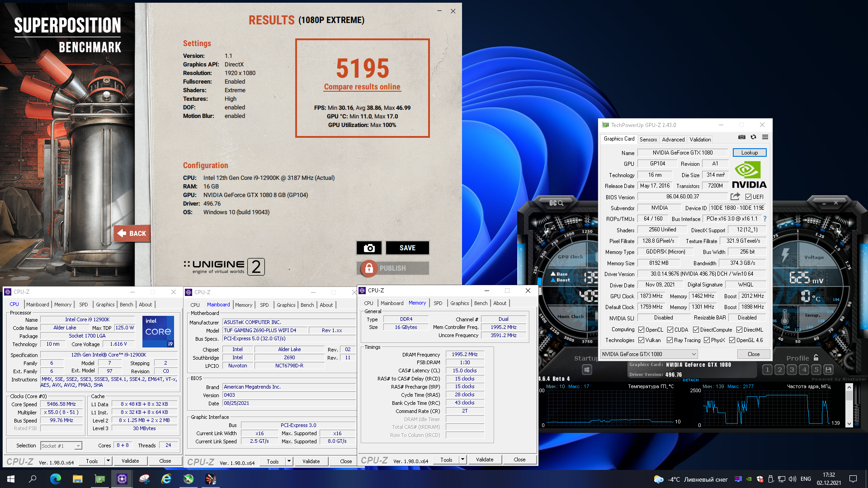
Task: Open Tools dropdown arrow in CPU-Z Mainboard window
Action: pyautogui.click(x=289, y=461)
